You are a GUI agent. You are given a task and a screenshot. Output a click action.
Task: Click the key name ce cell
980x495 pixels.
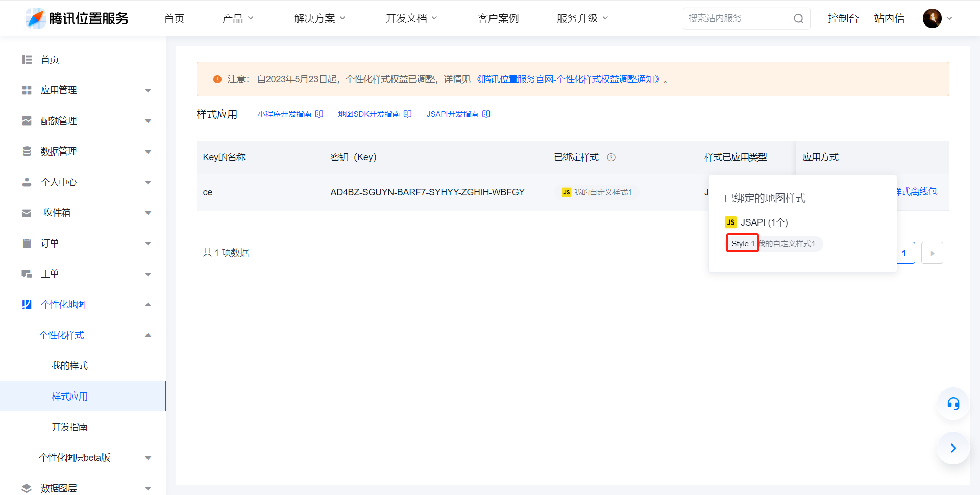208,192
